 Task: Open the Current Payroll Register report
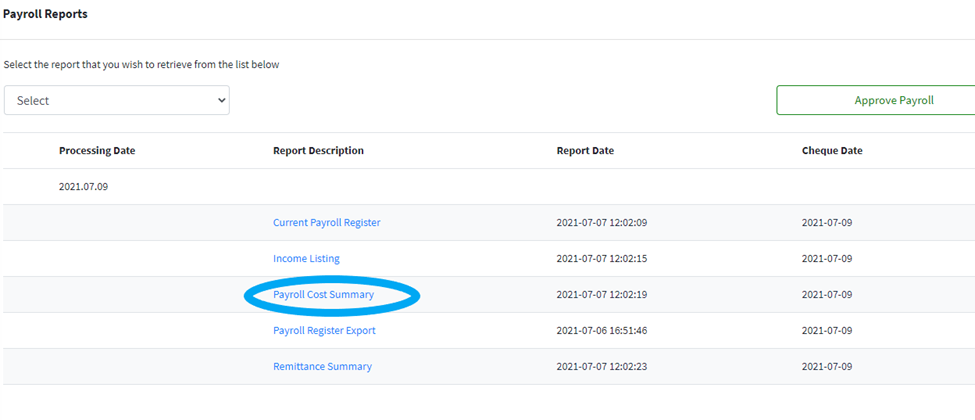326,222
